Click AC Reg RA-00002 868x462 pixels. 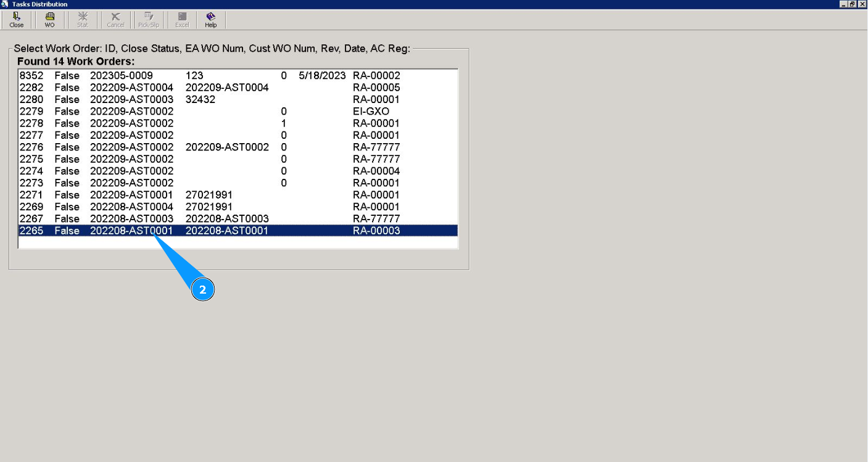pos(376,75)
